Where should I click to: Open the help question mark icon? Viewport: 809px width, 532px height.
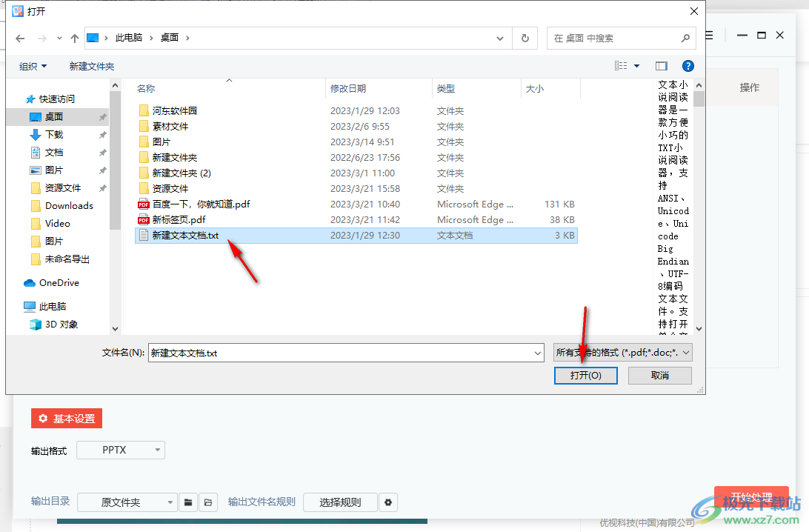point(688,66)
